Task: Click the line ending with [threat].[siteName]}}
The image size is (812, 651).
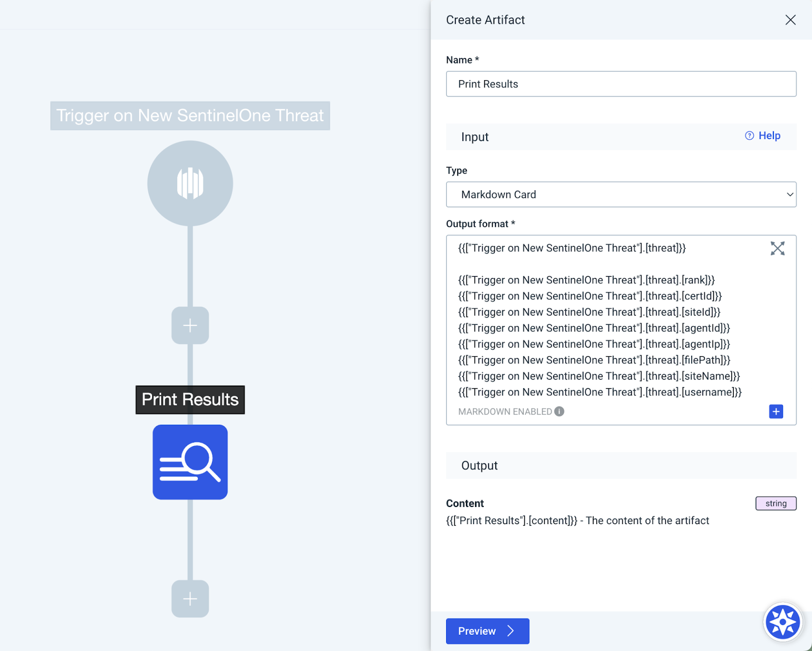Action: 599,376
